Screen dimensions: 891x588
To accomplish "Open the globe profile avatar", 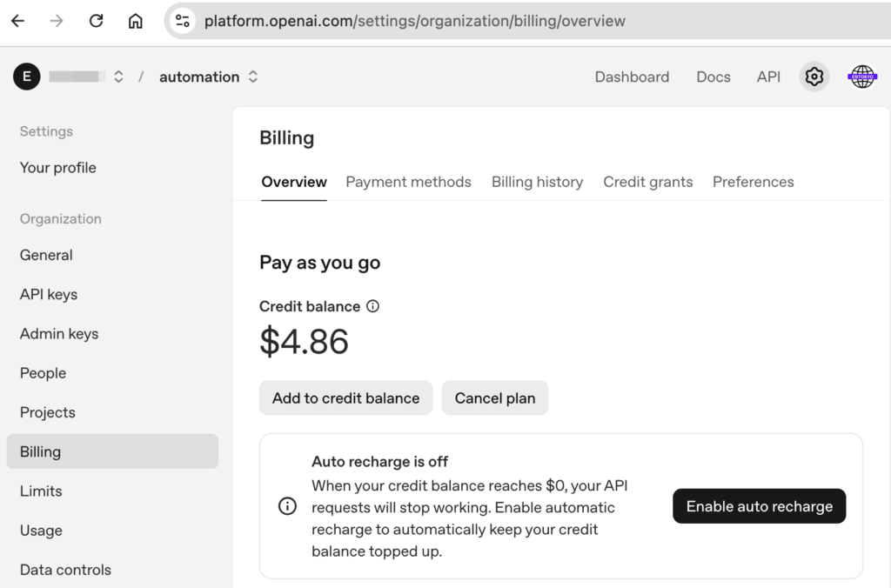I will (861, 77).
